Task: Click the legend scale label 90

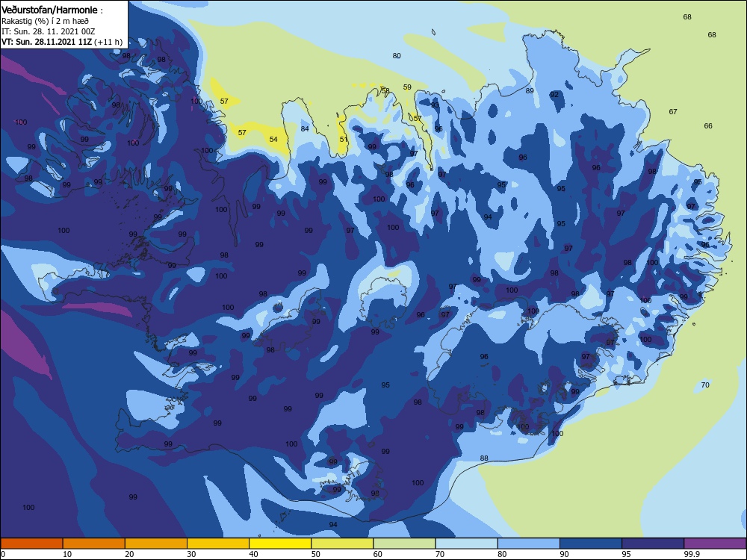Action: click(x=565, y=554)
